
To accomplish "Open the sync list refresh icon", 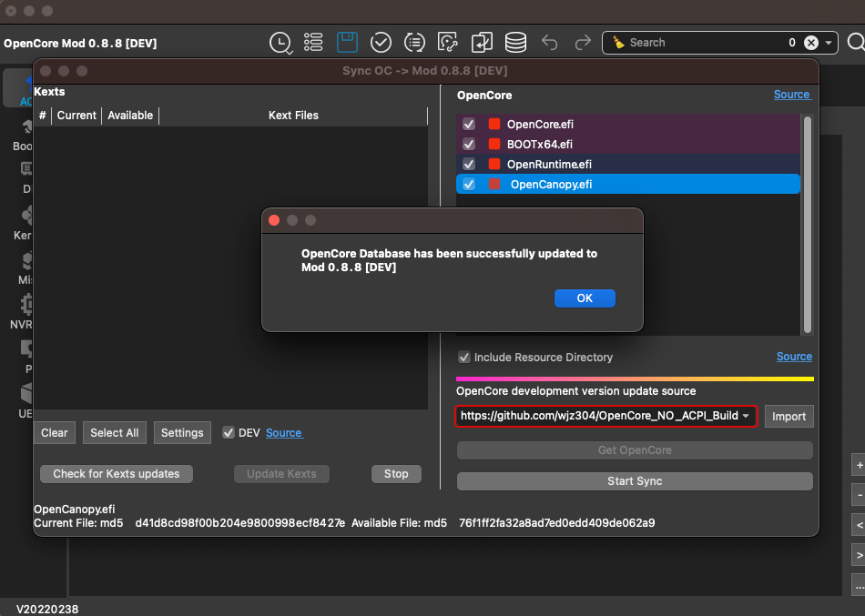I will [414, 43].
